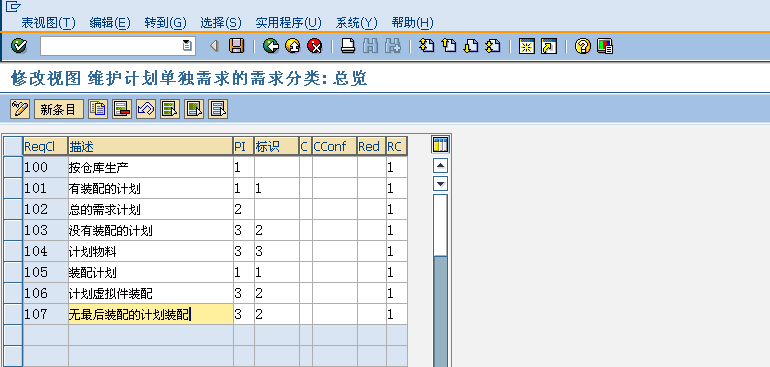Print with the printer icon

pos(348,46)
